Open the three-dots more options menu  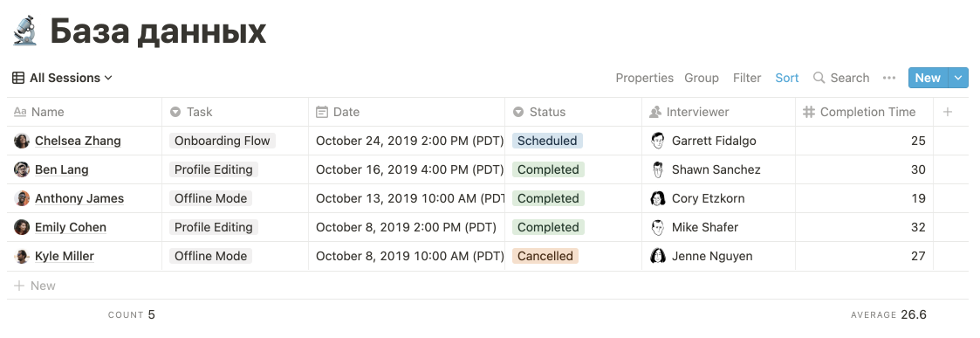(x=888, y=78)
